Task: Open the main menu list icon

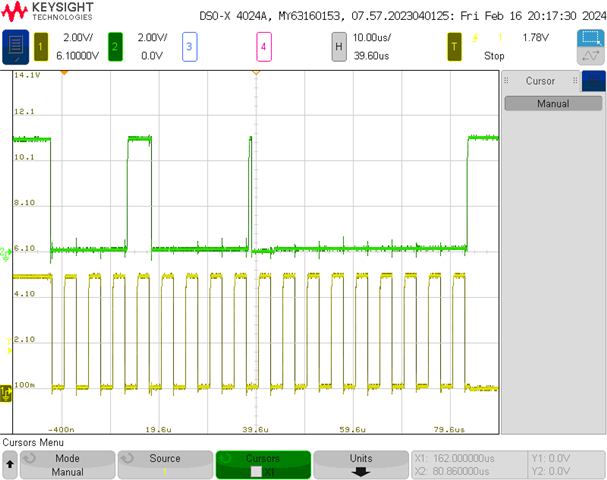Action: point(15,47)
